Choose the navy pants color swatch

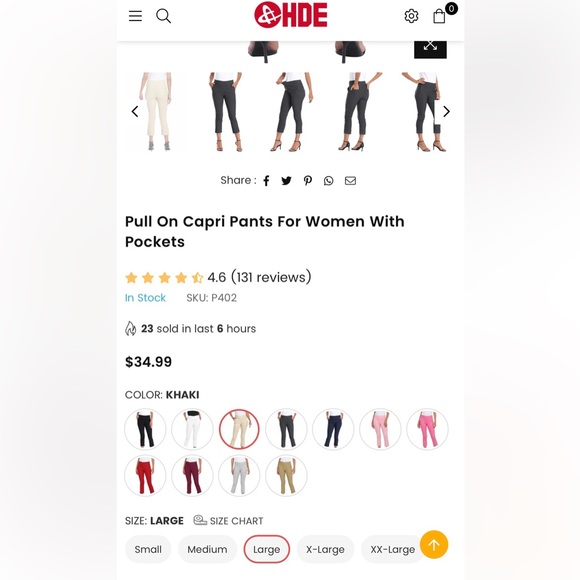point(333,429)
